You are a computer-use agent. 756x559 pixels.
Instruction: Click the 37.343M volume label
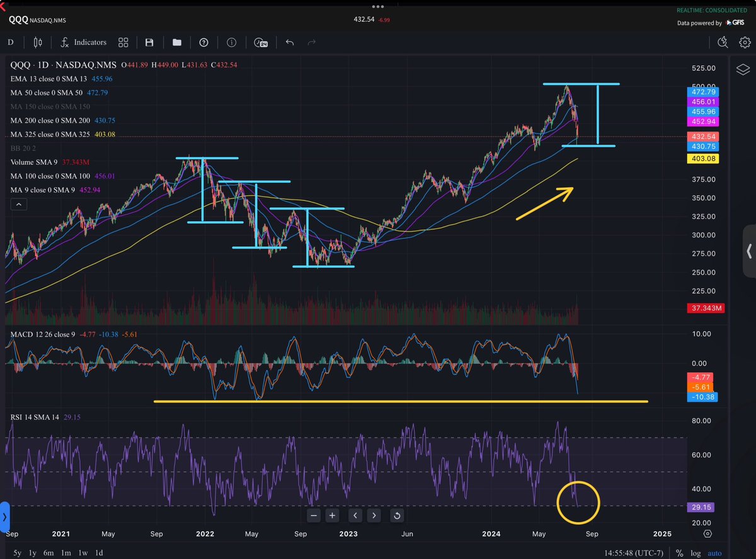705,308
